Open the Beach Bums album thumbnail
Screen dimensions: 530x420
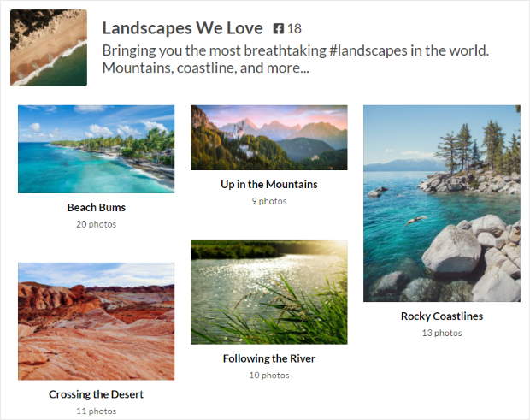pos(96,149)
